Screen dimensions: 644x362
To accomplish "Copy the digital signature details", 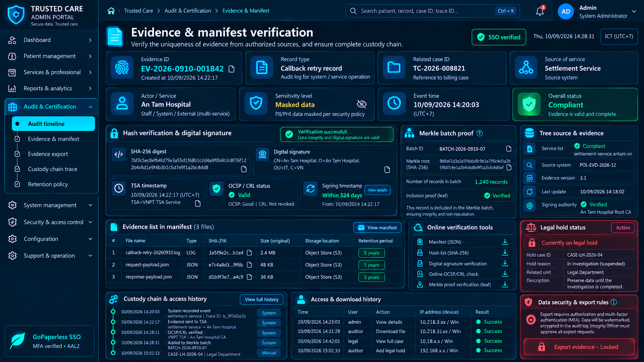I will [387, 170].
